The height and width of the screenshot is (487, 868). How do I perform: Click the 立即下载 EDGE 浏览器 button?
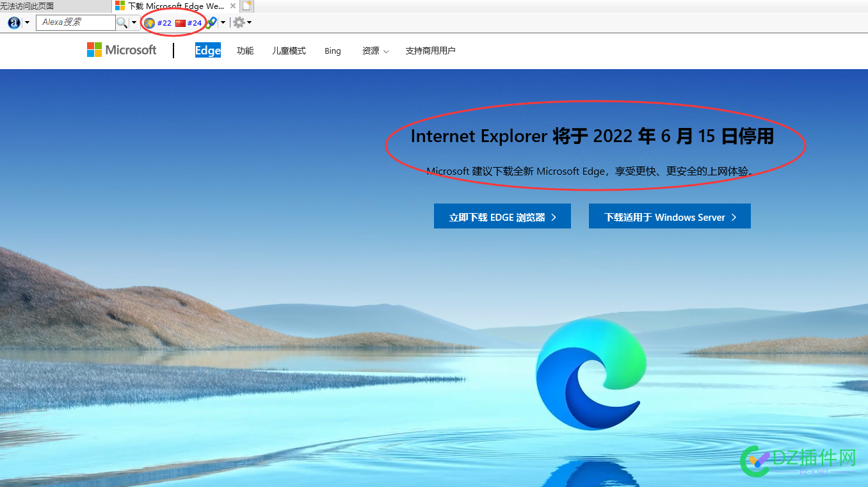click(x=502, y=216)
